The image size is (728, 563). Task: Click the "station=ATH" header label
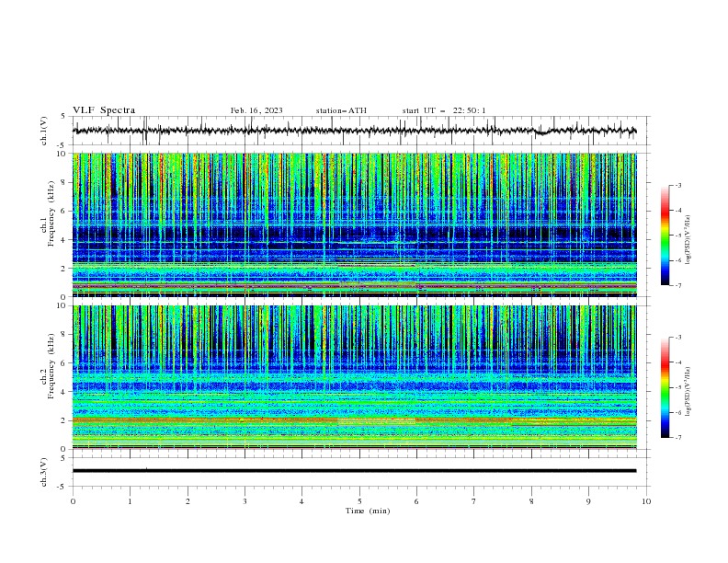(341, 110)
